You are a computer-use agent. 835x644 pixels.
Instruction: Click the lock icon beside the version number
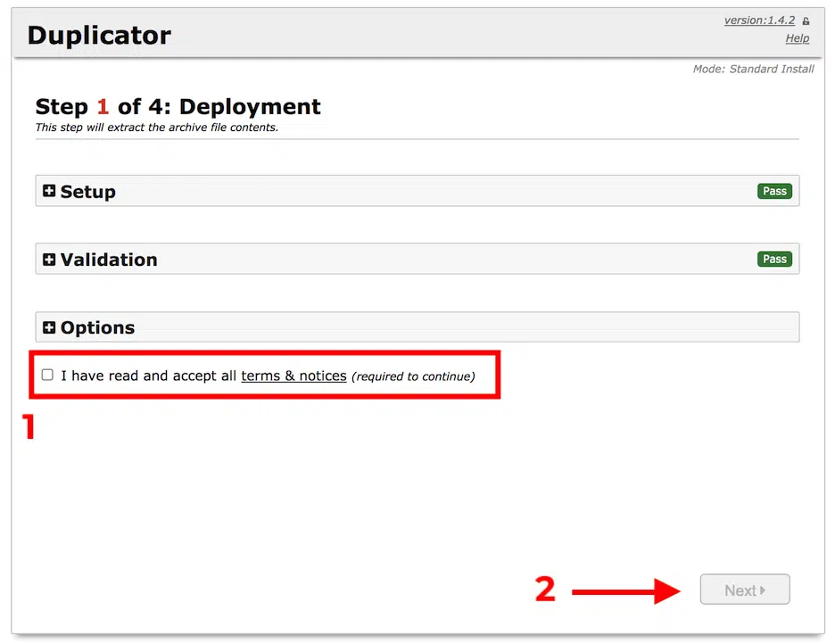click(x=806, y=21)
